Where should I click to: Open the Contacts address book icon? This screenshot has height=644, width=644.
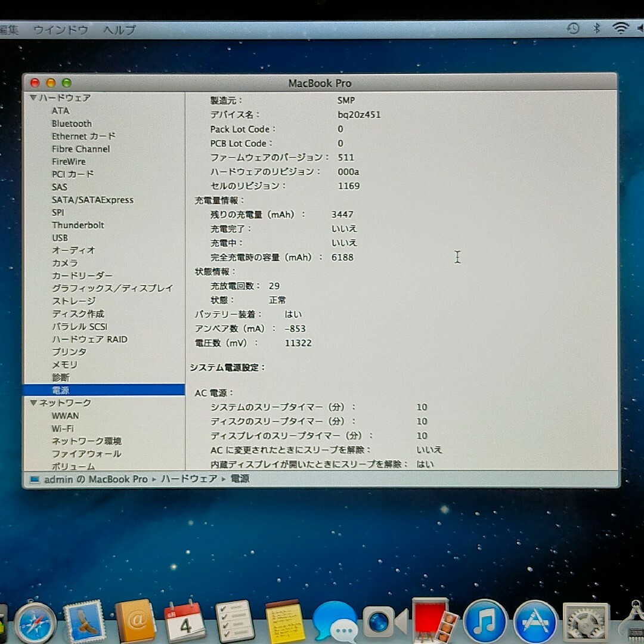click(x=135, y=621)
